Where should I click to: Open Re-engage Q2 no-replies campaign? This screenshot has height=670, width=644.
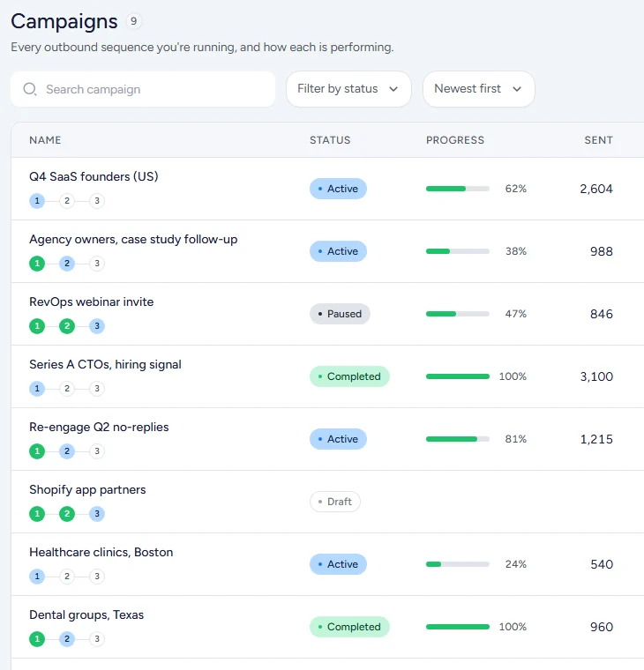pos(99,427)
